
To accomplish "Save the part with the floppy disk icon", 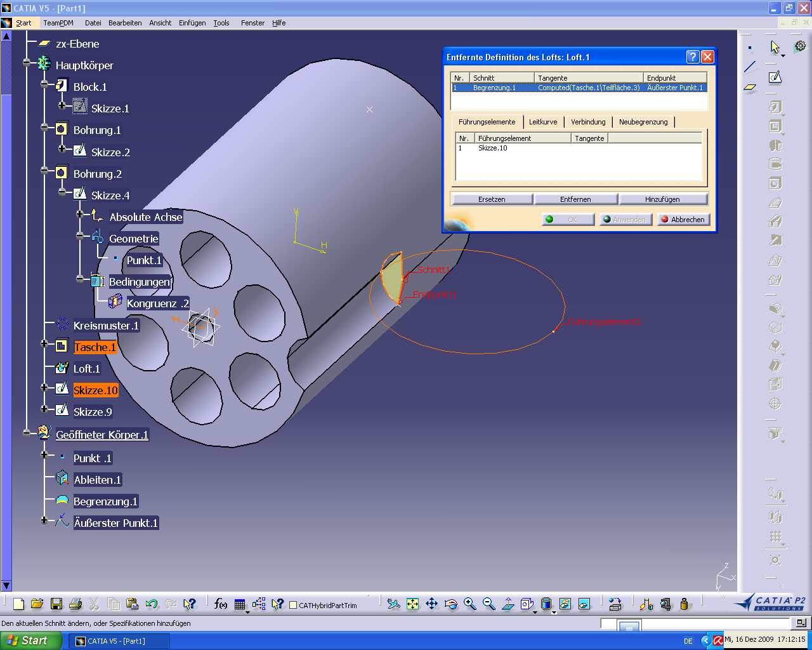I will [x=56, y=604].
